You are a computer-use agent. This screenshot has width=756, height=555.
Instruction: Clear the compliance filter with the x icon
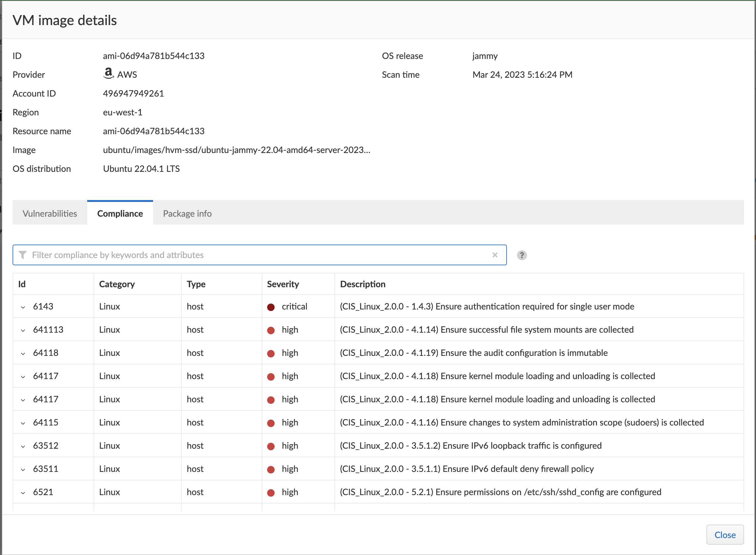tap(495, 255)
